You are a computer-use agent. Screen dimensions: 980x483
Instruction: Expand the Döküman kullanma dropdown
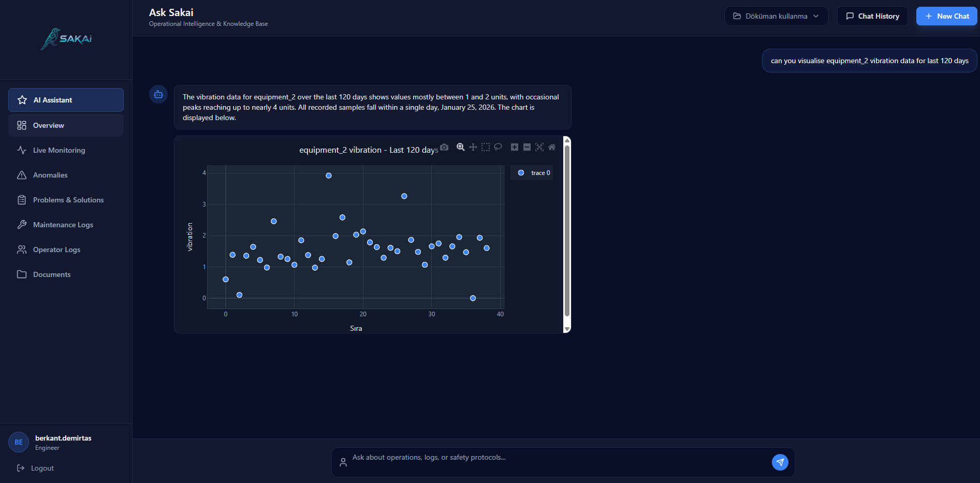pos(776,16)
